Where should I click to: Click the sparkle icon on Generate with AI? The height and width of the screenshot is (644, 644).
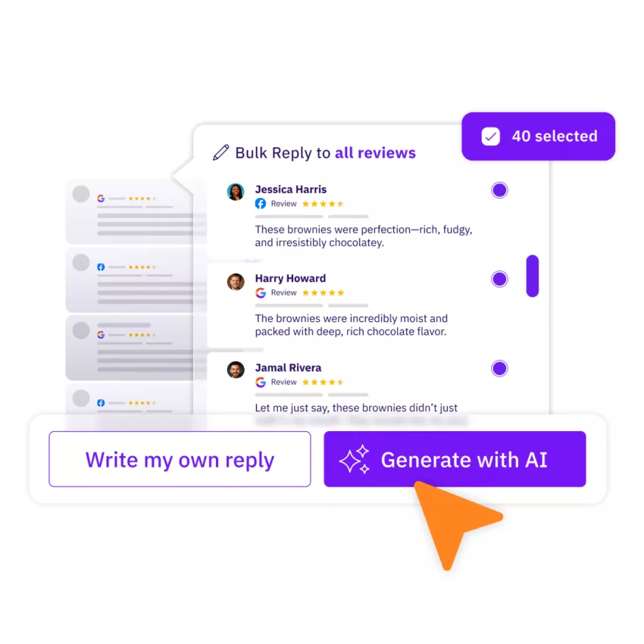[354, 460]
